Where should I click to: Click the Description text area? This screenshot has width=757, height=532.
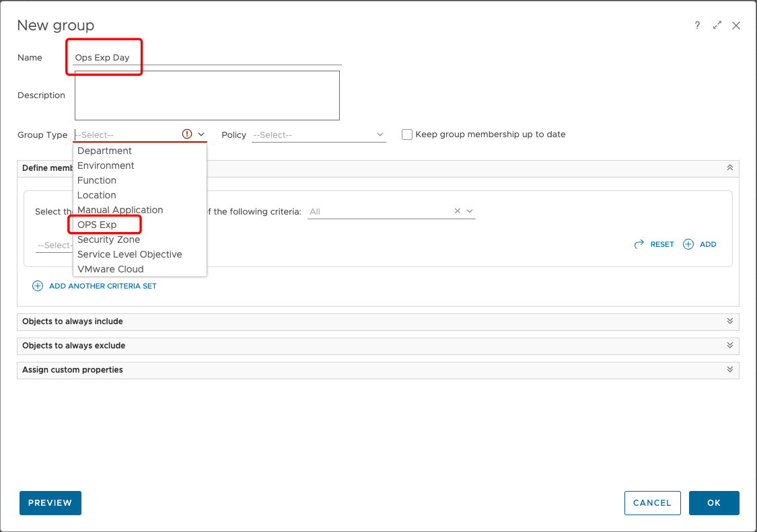pyautogui.click(x=207, y=95)
